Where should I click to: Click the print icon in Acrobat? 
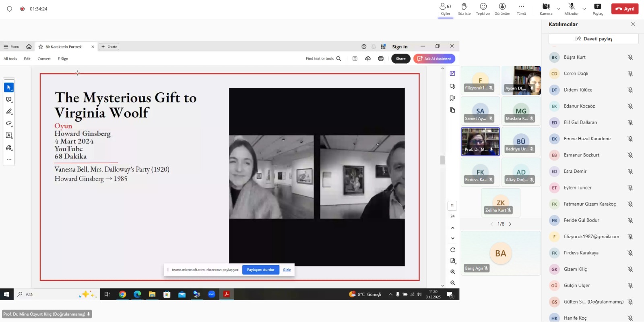click(381, 59)
